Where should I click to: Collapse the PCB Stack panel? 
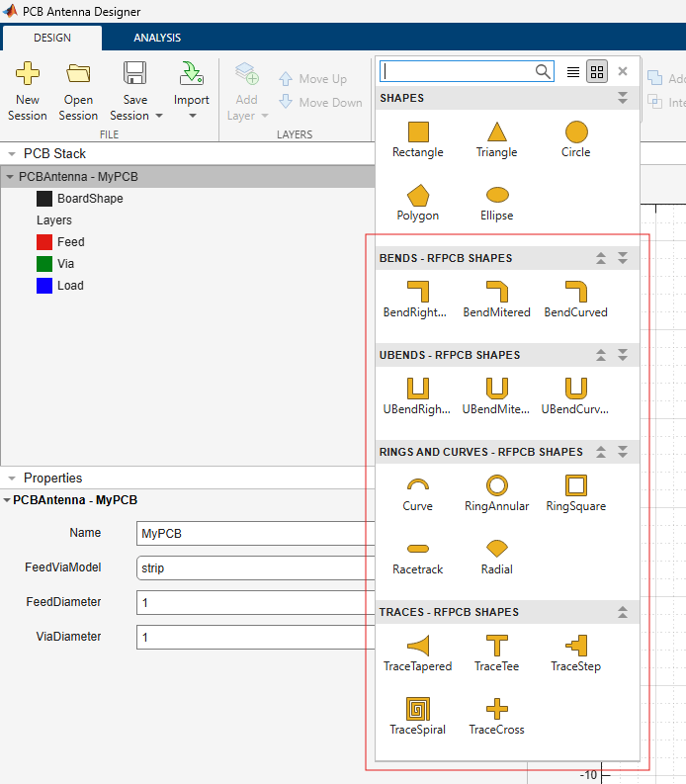coord(12,154)
